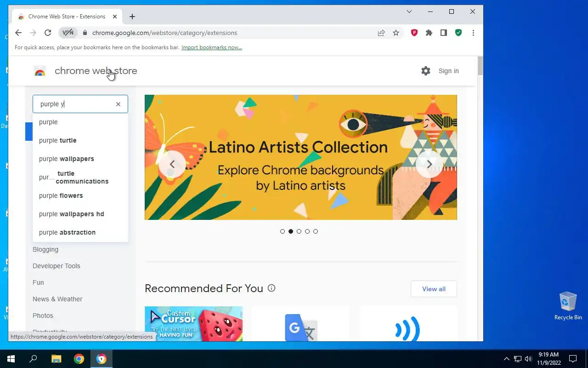Screen dimensions: 588x368
Task: Select the second carousel dot
Action: [x=291, y=231]
